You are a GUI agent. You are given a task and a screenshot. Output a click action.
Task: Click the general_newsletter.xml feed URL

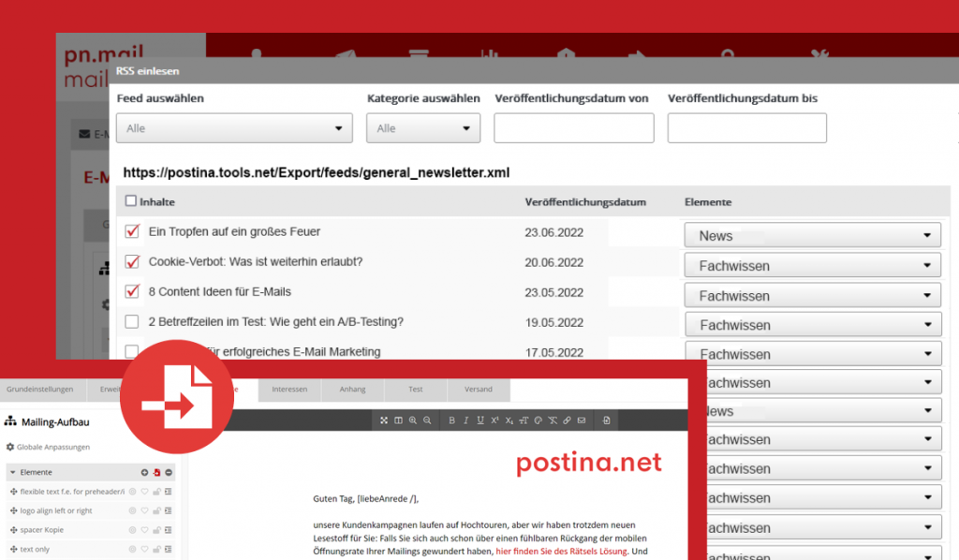click(317, 173)
